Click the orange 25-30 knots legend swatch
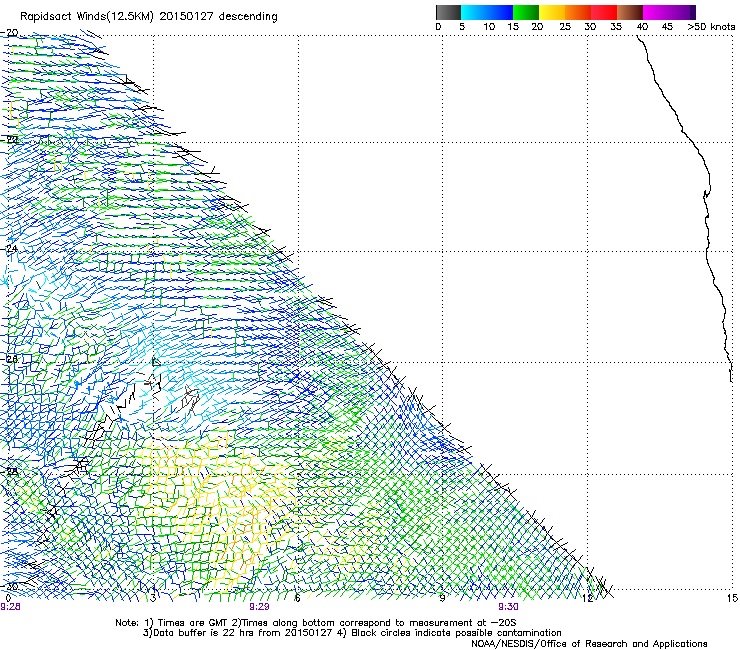Screen dimensions: 740x650 click(x=578, y=12)
